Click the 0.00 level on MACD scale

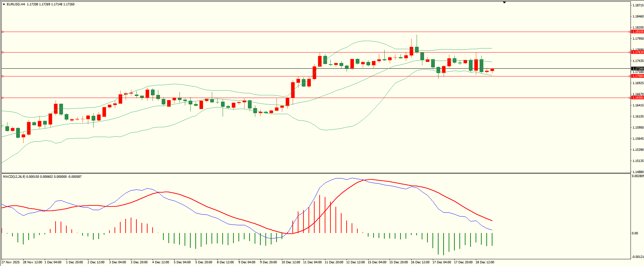(x=635, y=233)
